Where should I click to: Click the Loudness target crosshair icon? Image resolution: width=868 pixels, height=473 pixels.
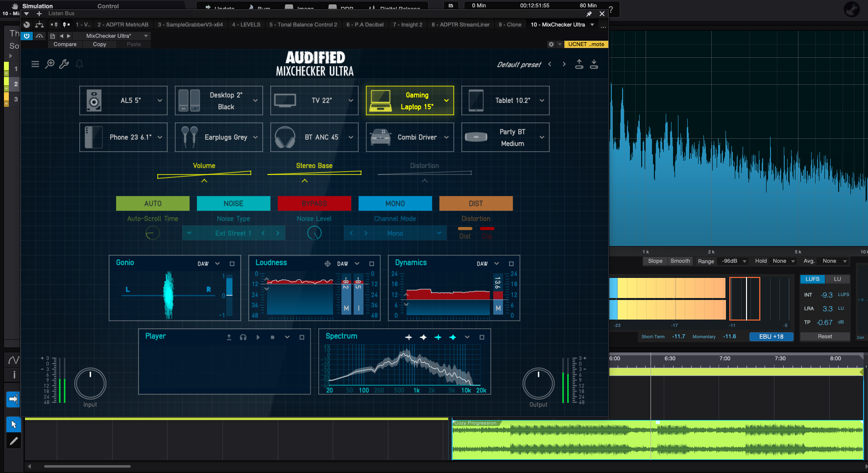(x=328, y=264)
